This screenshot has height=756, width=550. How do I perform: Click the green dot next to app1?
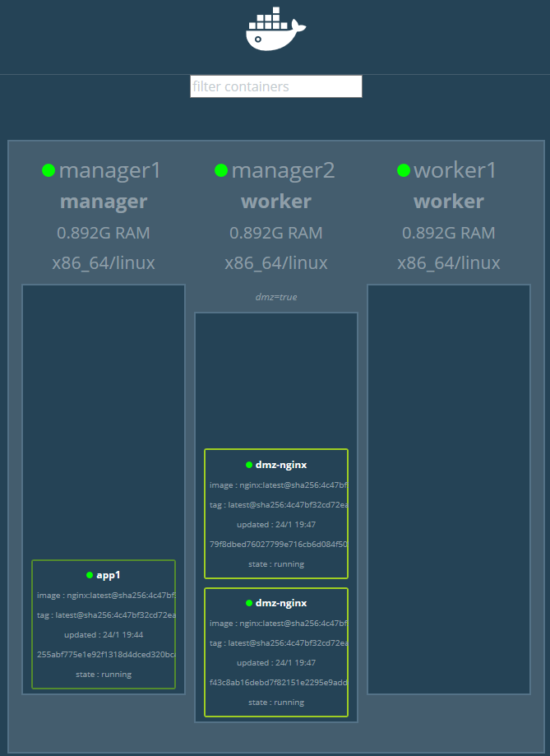(x=90, y=575)
